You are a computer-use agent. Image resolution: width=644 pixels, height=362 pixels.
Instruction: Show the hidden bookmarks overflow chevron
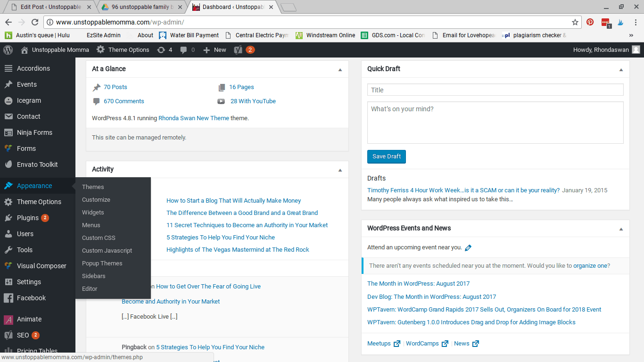[x=631, y=35]
